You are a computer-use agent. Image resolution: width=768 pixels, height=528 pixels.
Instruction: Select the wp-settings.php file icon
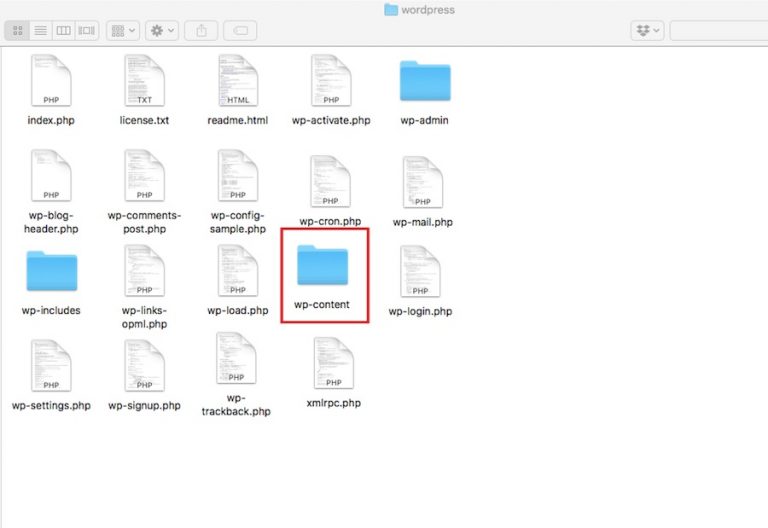coord(51,365)
